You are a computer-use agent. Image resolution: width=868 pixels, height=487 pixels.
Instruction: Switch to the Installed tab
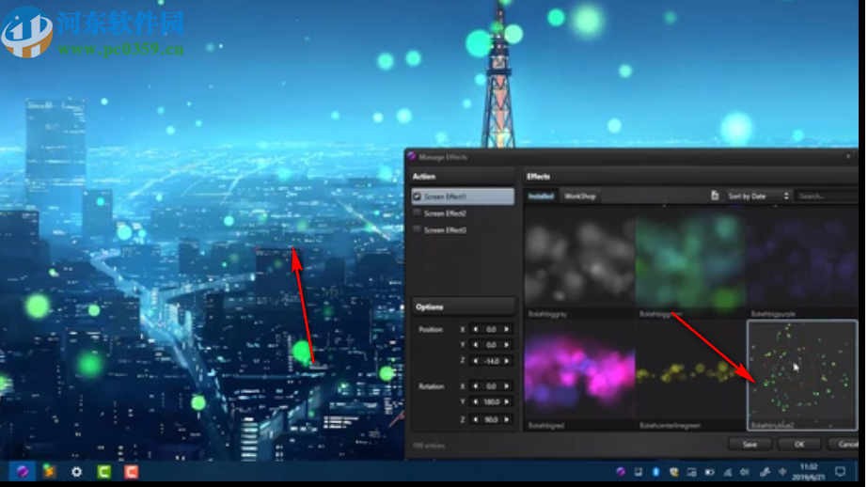click(541, 196)
